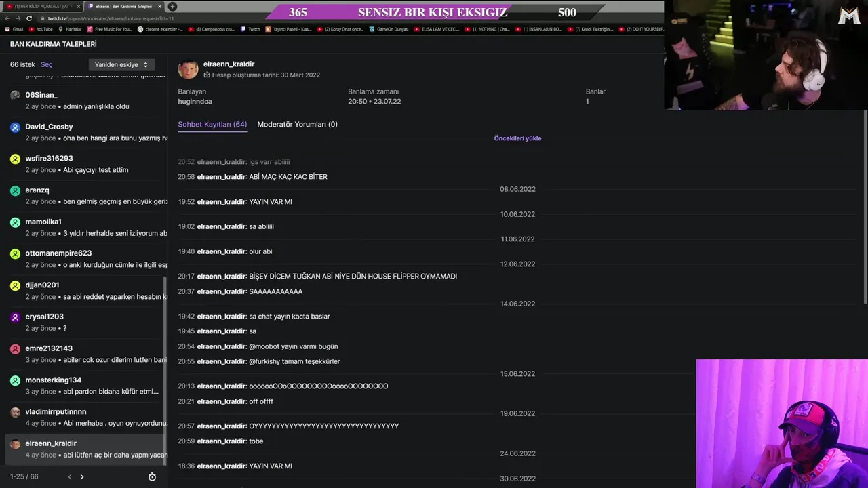The width and height of the screenshot is (868, 488).
Task: Reload the page in browser toolbar
Action: tap(28, 18)
